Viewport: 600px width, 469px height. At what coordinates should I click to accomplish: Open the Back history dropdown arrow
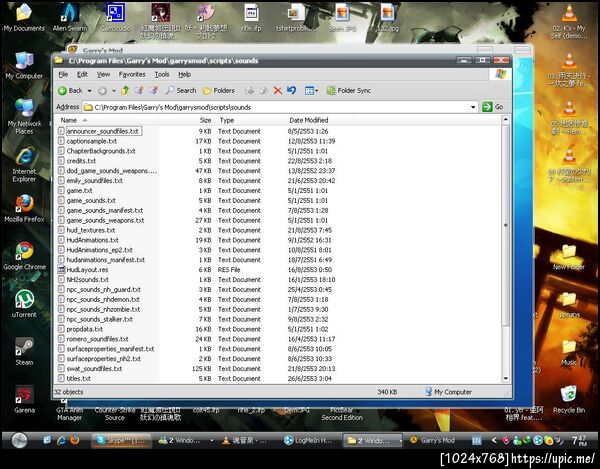point(90,91)
